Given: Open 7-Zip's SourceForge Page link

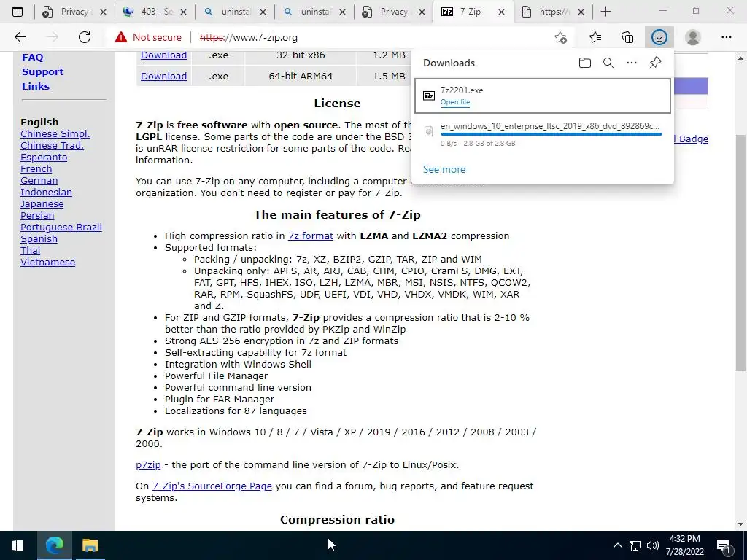Looking at the screenshot, I should pos(212,486).
